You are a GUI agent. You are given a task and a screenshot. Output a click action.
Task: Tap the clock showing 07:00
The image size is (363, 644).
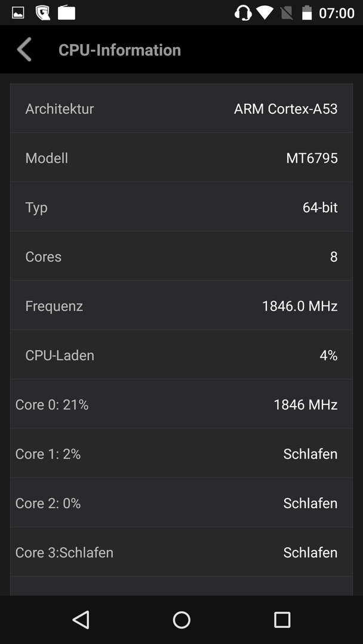[337, 13]
